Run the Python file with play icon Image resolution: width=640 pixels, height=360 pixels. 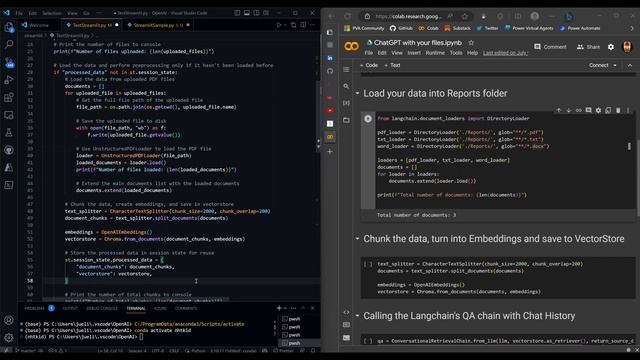pyautogui.click(x=278, y=25)
